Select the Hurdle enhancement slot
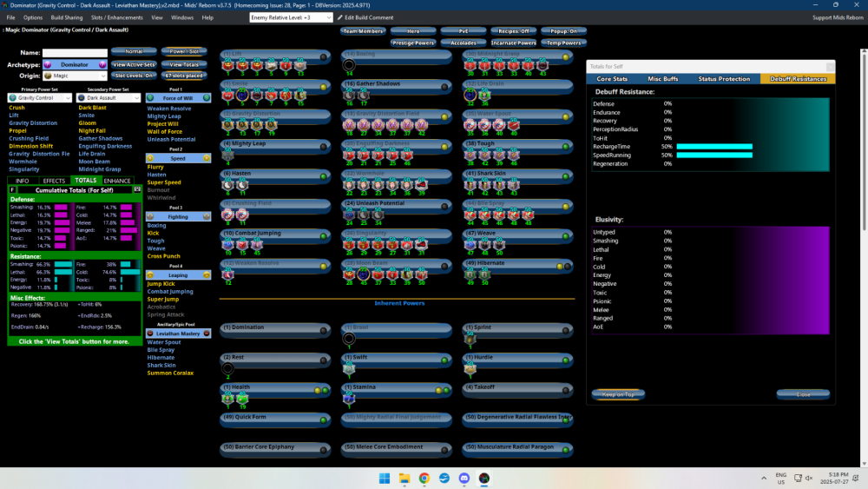This screenshot has height=489, width=868. coord(470,369)
